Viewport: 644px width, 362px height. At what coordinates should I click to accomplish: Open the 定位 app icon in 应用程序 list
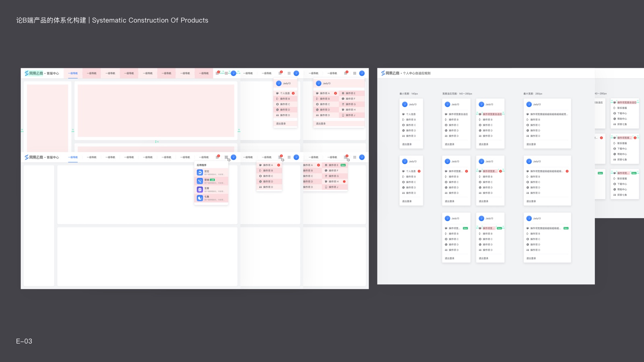tap(200, 172)
